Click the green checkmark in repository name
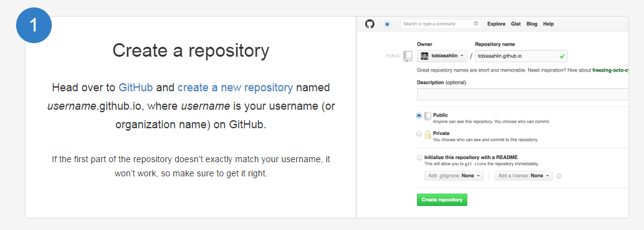The height and width of the screenshot is (230, 644). point(562,55)
